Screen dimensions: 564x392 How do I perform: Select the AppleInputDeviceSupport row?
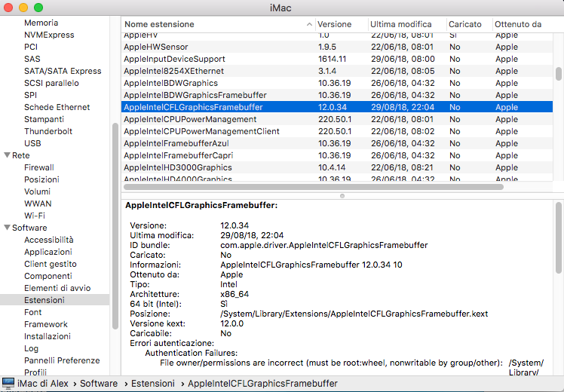[337, 59]
